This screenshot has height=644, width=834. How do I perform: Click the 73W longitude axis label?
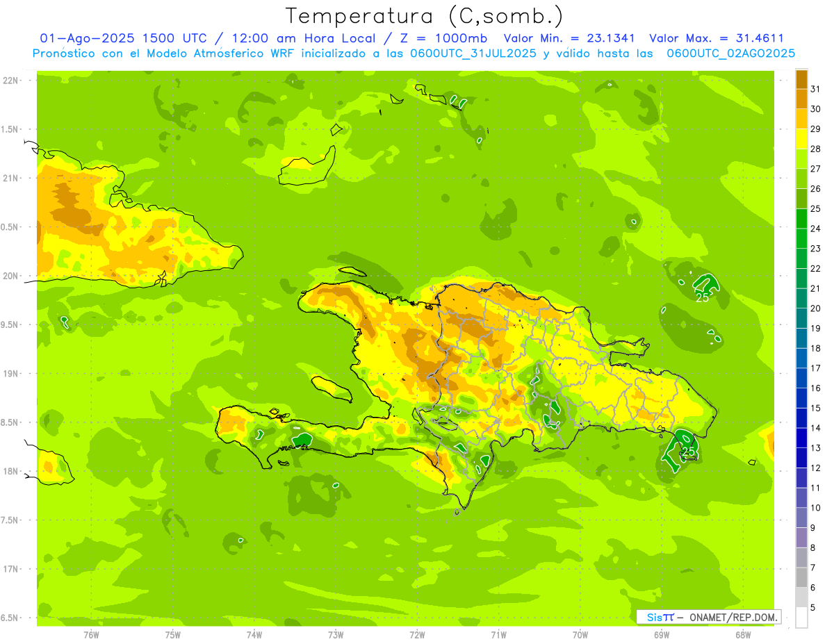[336, 635]
